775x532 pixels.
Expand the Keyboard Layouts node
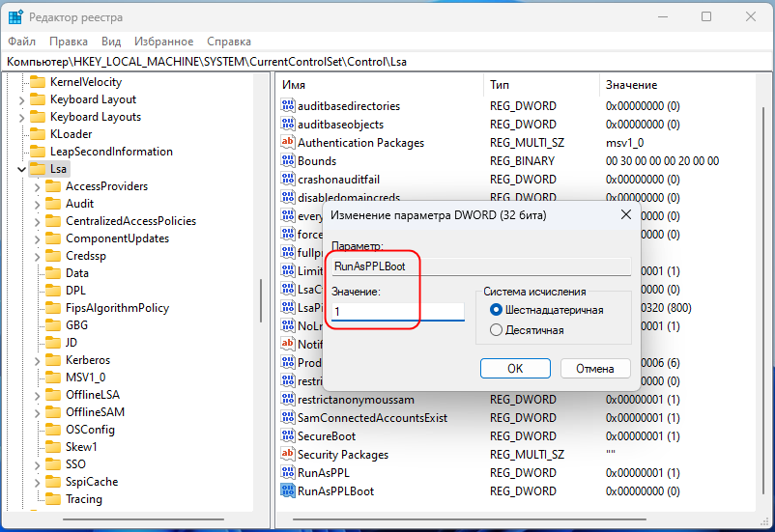click(21, 117)
